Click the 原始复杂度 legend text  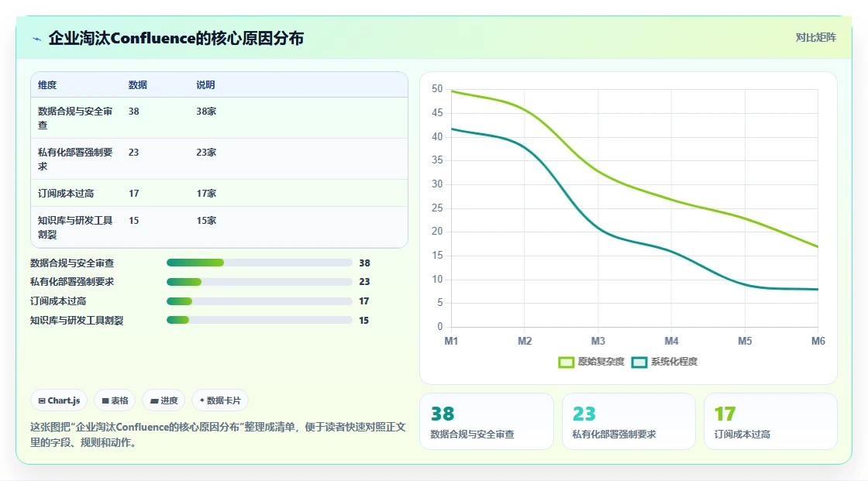(x=601, y=362)
